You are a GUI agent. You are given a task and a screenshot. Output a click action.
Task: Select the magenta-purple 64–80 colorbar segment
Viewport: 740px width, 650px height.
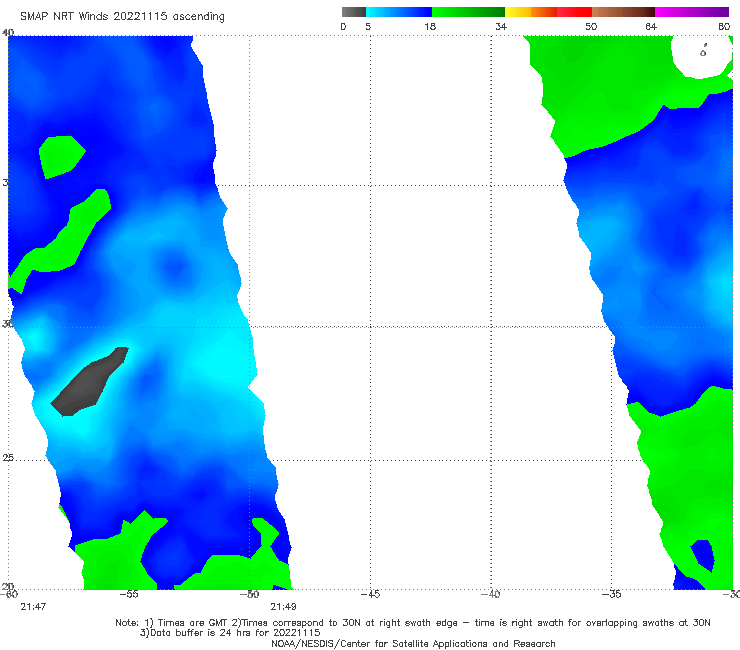pos(692,12)
